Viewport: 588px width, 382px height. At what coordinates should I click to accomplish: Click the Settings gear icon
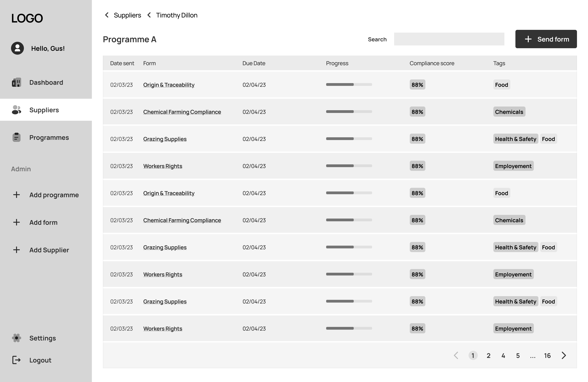coord(17,338)
